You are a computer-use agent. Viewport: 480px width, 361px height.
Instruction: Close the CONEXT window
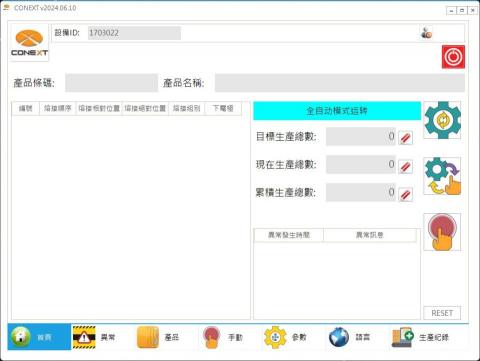click(473, 11)
